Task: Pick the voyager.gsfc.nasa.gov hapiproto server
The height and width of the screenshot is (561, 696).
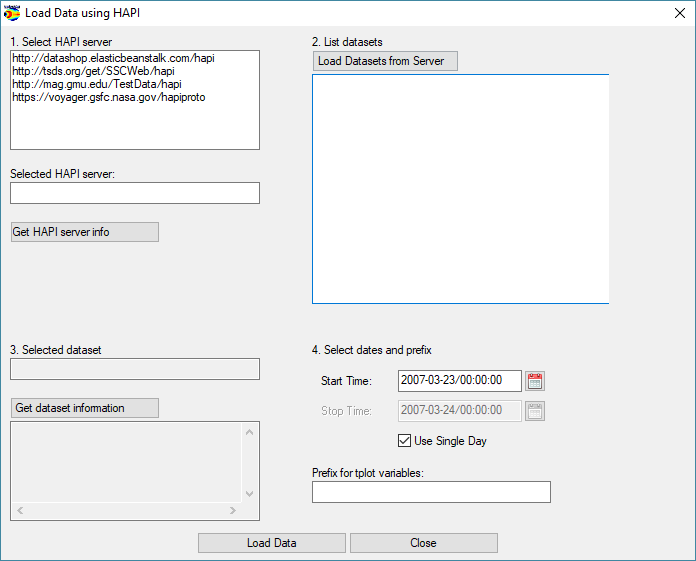Action: [108, 97]
